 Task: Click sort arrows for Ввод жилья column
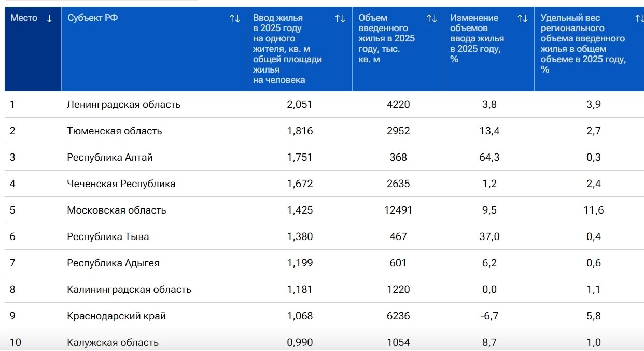340,18
